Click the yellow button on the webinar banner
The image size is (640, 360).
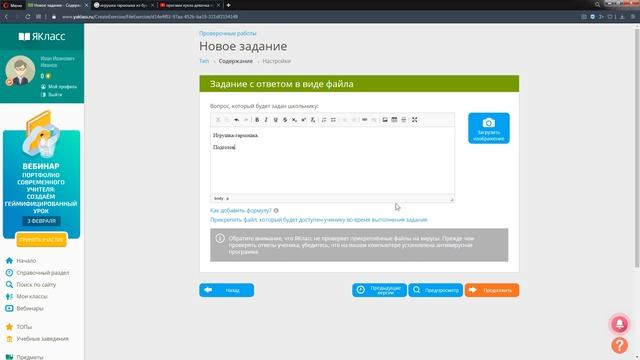(41, 240)
